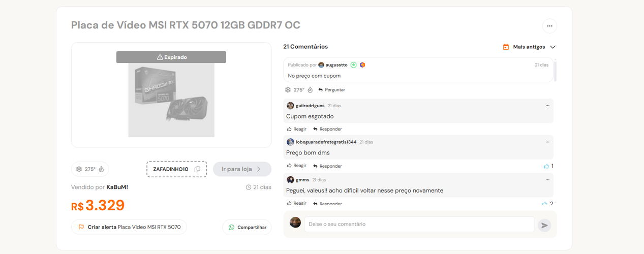Click Reagir under Preço bom dms comment
The image size is (644, 254).
click(297, 166)
